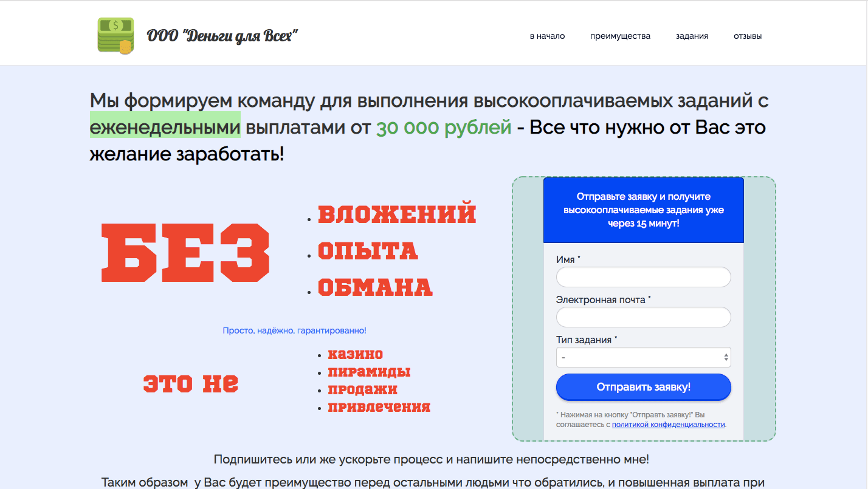Open the 'отзывы' page from the navigation
Viewport: 868px width, 489px height.
point(746,36)
